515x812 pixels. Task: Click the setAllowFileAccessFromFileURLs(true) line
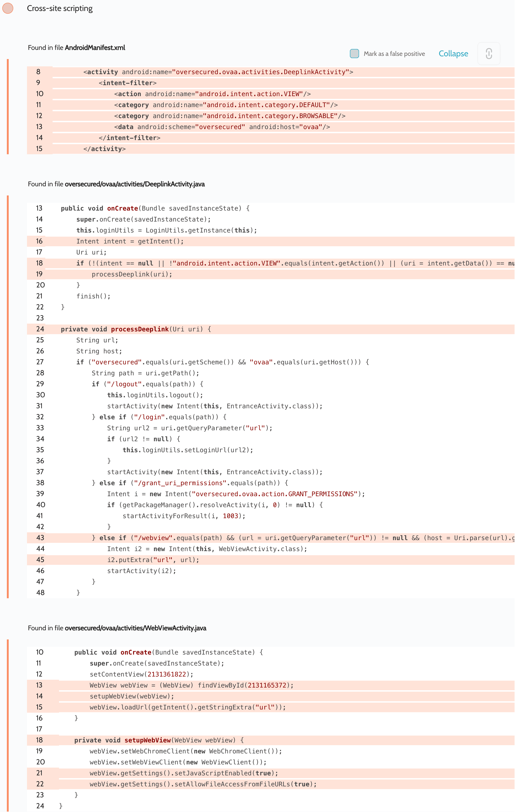tap(203, 784)
